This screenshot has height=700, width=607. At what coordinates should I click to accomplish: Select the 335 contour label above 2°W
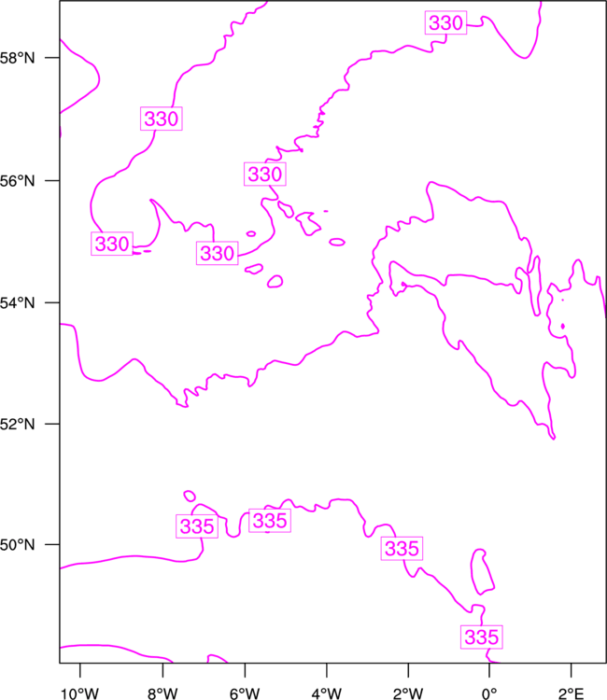[x=402, y=549]
